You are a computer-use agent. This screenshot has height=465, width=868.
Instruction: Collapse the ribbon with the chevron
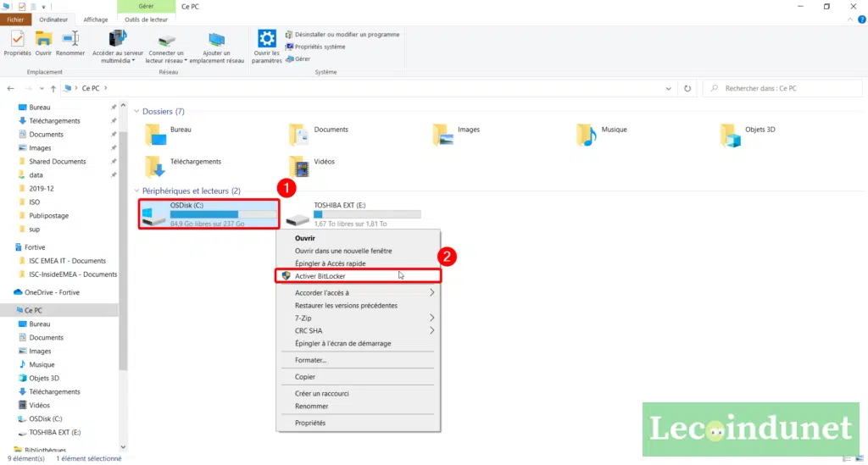point(850,19)
